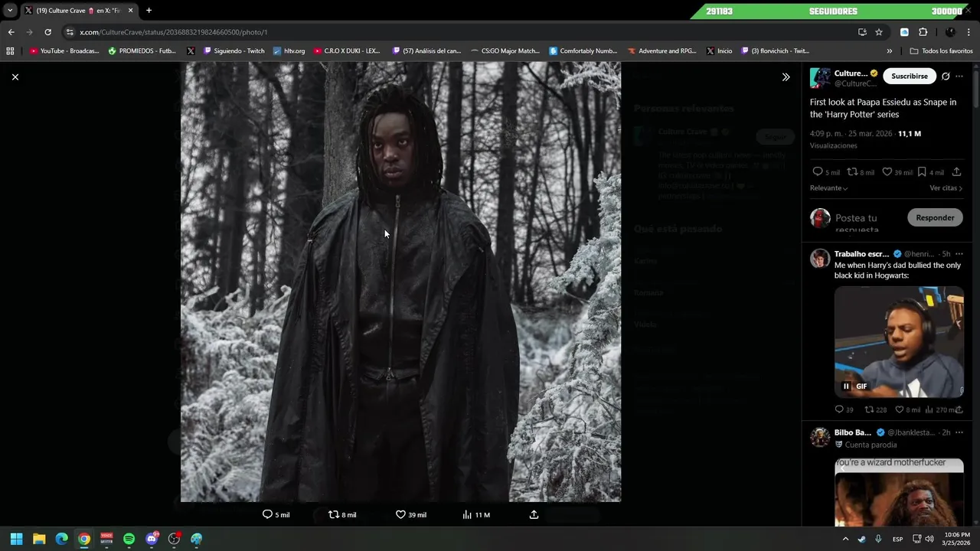
Task: Open a new tab with the plus button
Action: coord(149,11)
